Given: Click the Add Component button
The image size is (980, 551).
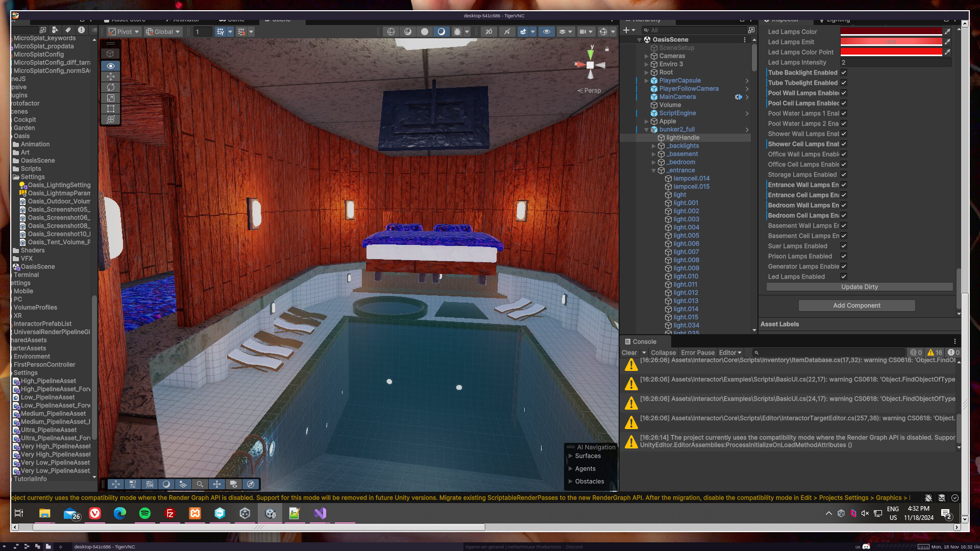Looking at the screenshot, I should pyautogui.click(x=856, y=306).
